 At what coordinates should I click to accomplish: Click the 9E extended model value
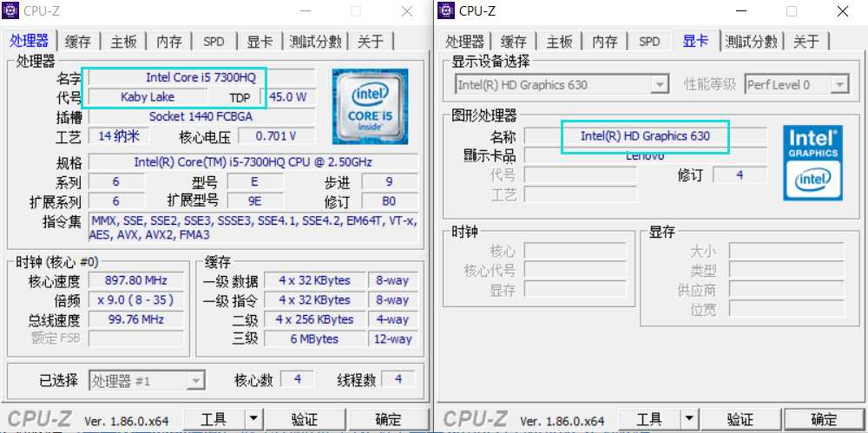click(255, 201)
